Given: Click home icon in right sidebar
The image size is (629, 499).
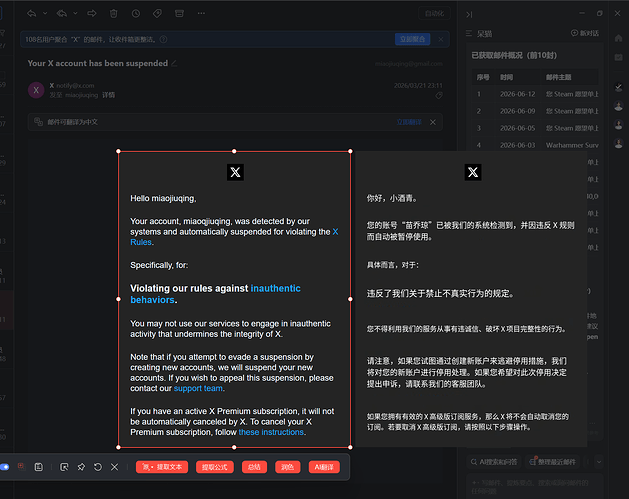Looking at the screenshot, I should [618, 38].
